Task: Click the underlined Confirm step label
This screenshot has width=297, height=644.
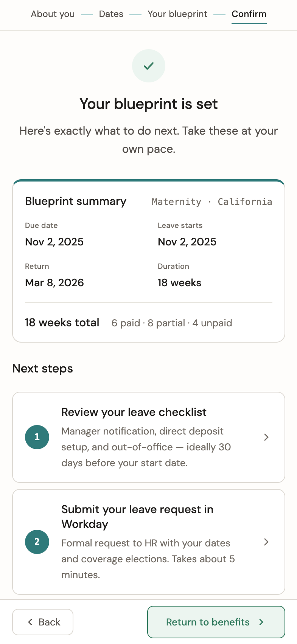Action: [249, 14]
